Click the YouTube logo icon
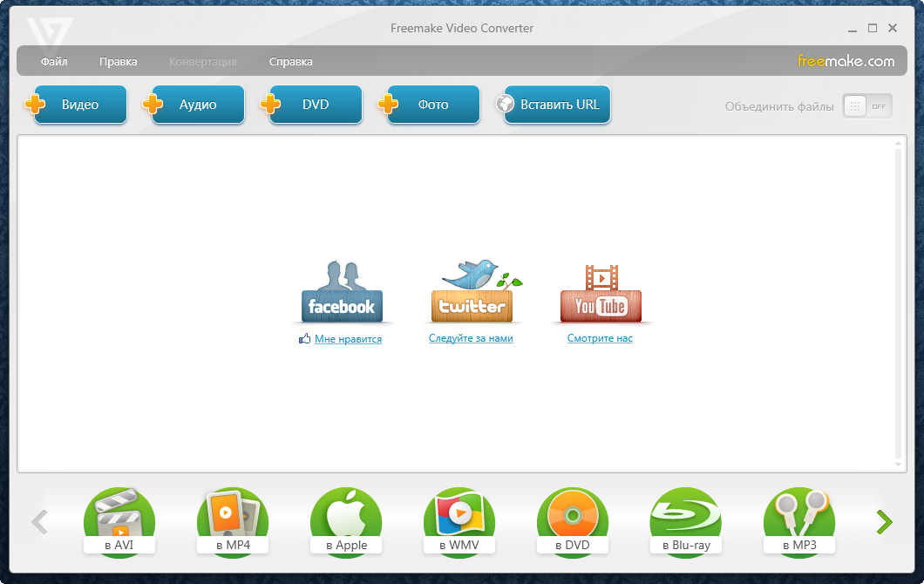The width and height of the screenshot is (924, 584). [600, 294]
